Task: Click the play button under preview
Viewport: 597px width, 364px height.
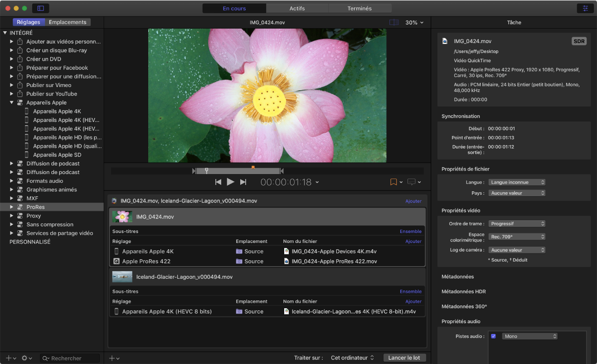Action: pyautogui.click(x=230, y=182)
